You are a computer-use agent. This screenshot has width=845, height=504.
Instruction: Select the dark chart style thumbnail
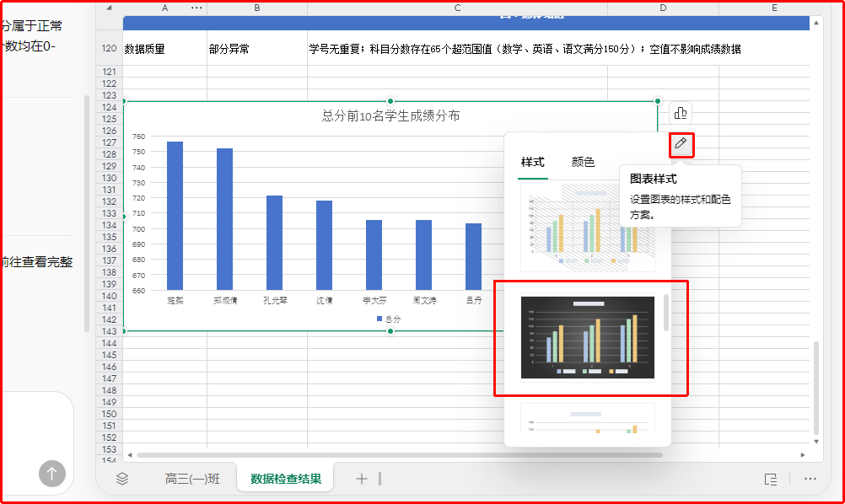(588, 339)
